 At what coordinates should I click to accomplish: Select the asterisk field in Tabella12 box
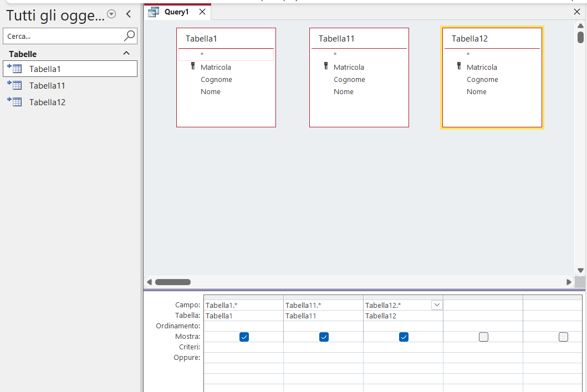click(x=492, y=55)
